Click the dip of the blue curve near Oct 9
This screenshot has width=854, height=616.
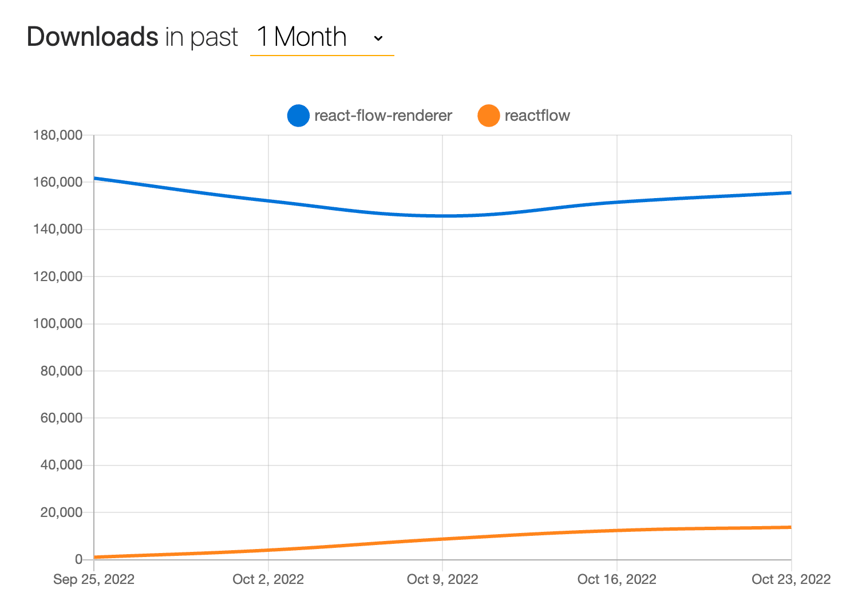coord(442,216)
